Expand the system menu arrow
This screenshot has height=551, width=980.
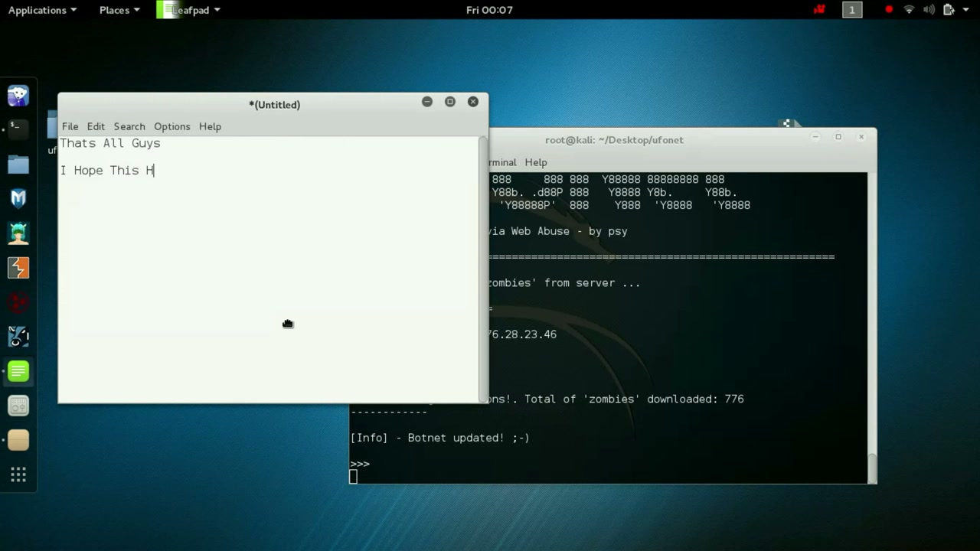point(964,10)
